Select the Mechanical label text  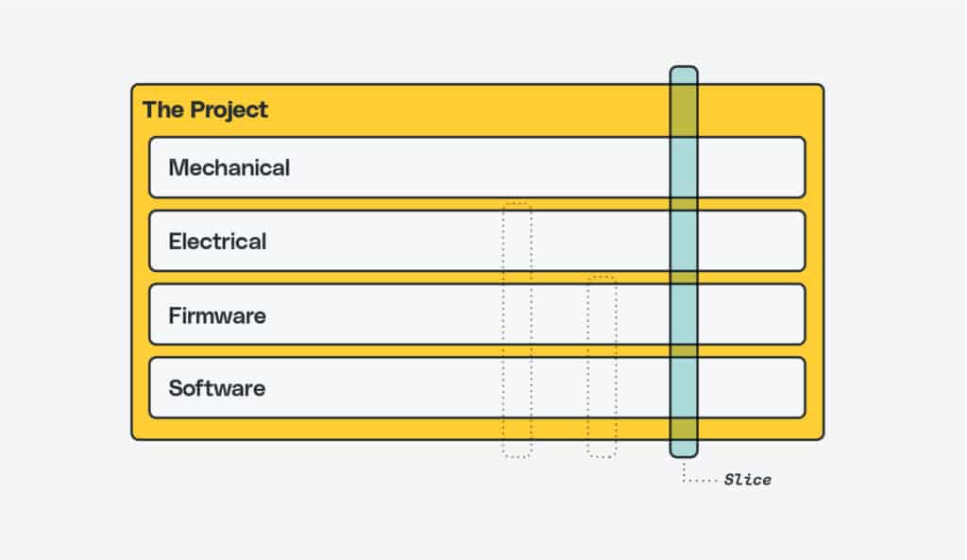pos(229,168)
